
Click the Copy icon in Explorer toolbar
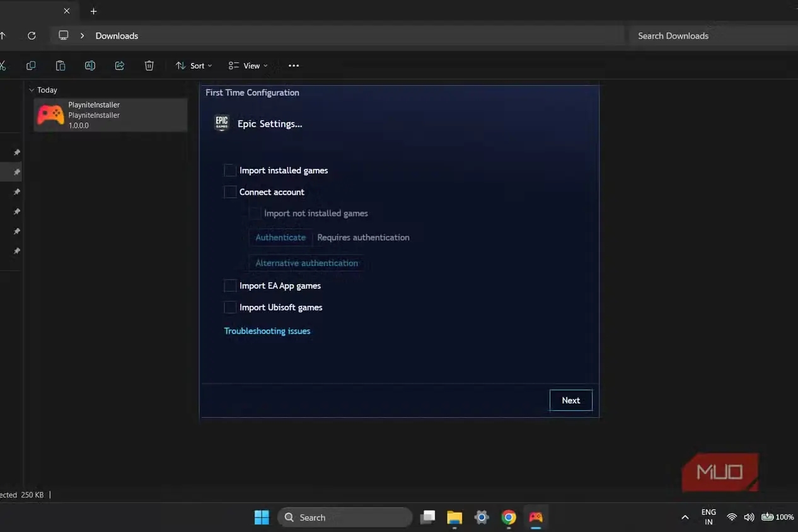coord(31,66)
